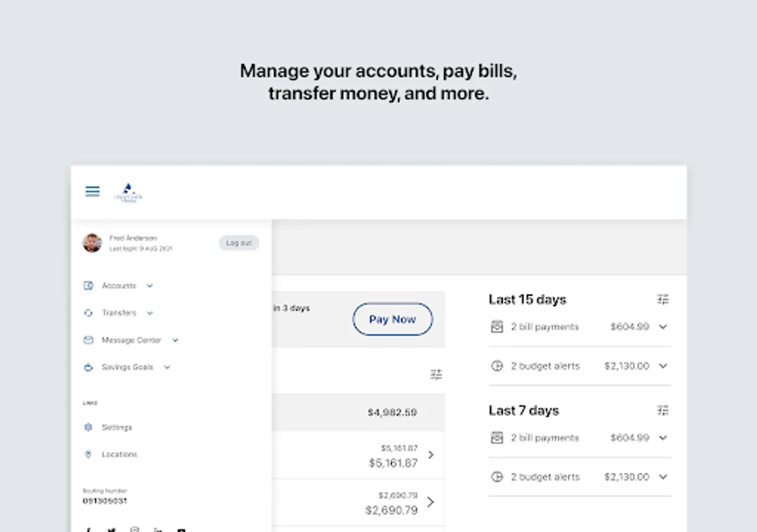Expand the Transfers chevron
This screenshot has height=532, width=757.
150,313
